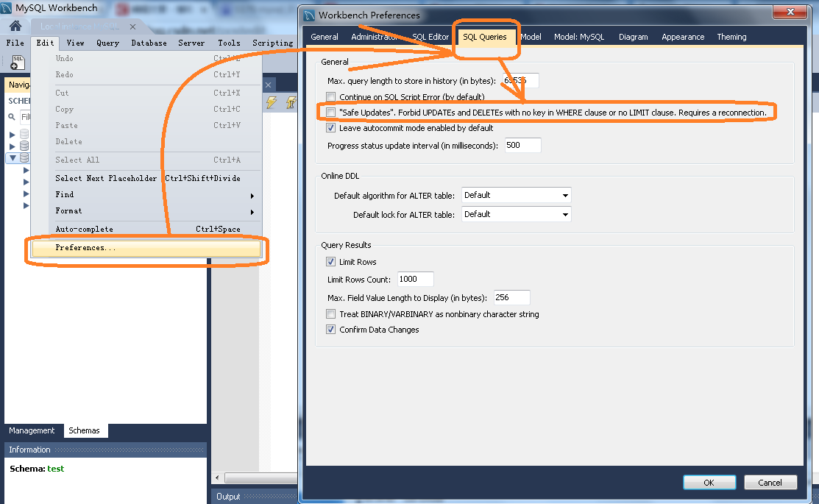Click the Execute statement under cursor icon
The height and width of the screenshot is (504, 819).
click(290, 102)
